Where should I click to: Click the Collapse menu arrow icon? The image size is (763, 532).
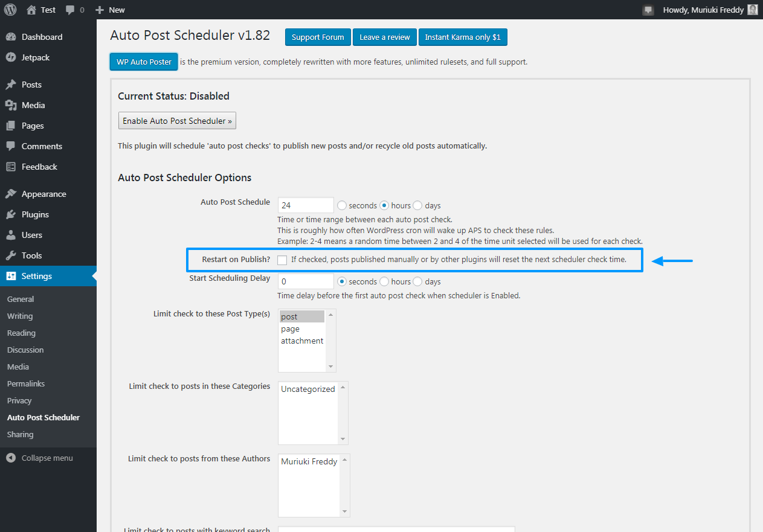tap(11, 458)
